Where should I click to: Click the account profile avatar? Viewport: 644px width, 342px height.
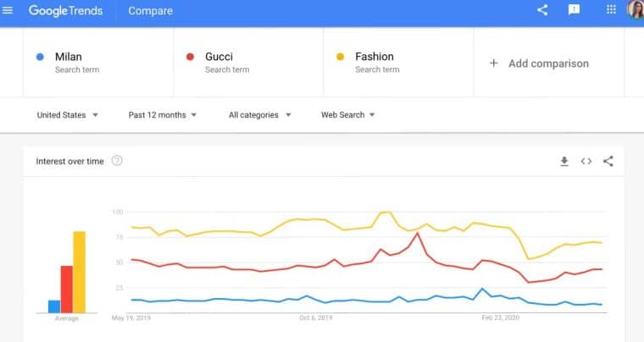[635, 10]
